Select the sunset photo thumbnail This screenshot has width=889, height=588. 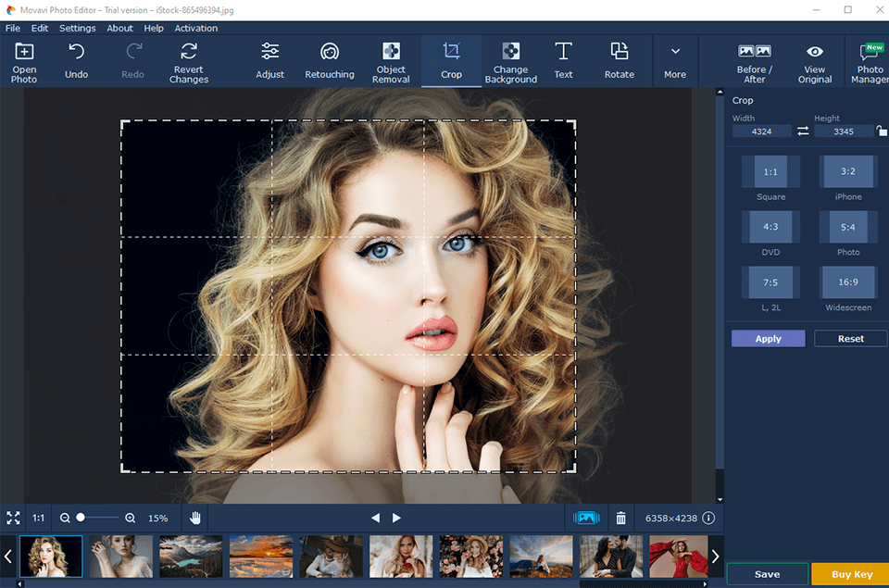tap(260, 556)
